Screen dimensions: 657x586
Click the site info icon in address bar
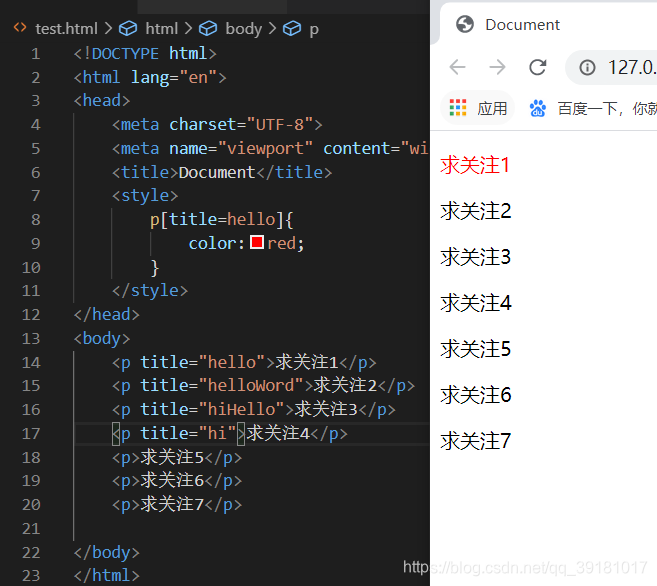(x=587, y=67)
